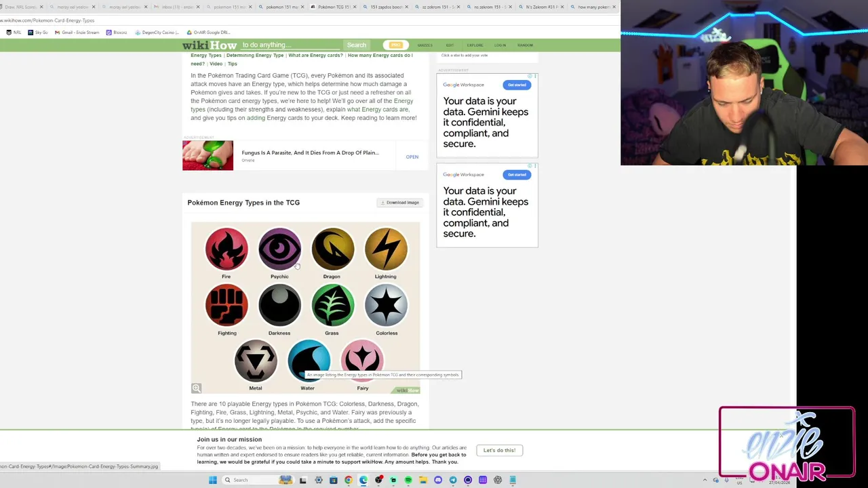The image size is (868, 488).
Task: Open the Microsoft Store taskbar icon
Action: [x=333, y=480]
